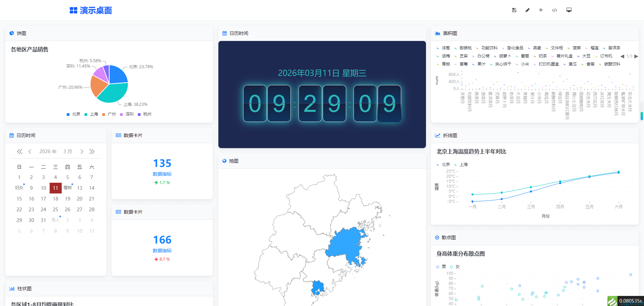
Task: Toggle the 女 series in the scatter chart legend
Action: 457,266
